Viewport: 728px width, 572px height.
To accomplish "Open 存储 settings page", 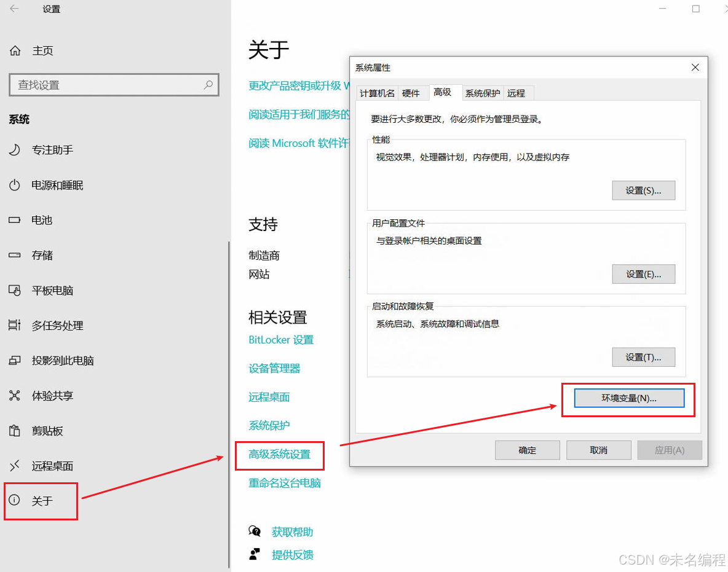I will pyautogui.click(x=42, y=255).
